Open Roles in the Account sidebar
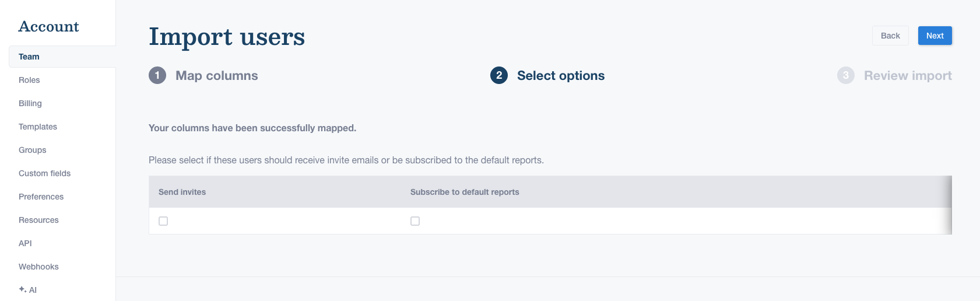Image resolution: width=980 pixels, height=301 pixels. 29,80
